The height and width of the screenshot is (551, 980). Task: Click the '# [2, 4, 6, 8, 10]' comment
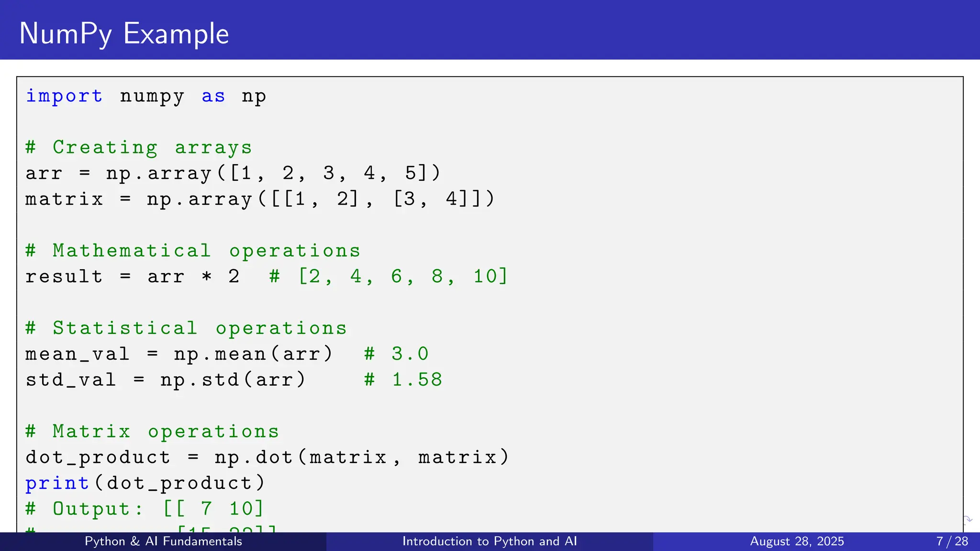[389, 276]
